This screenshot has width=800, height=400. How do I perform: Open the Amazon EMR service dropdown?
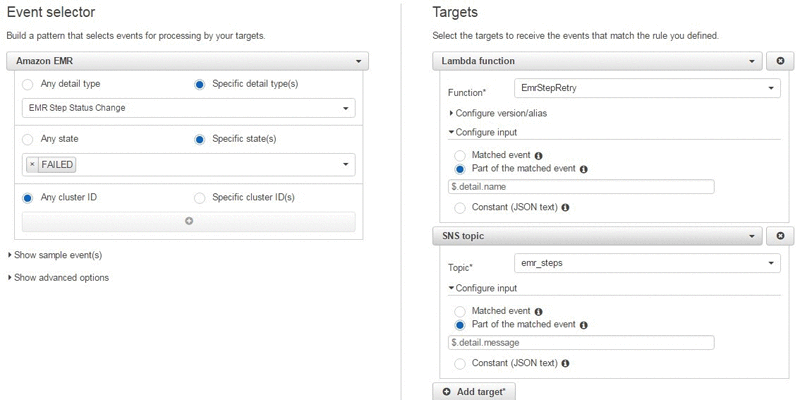point(188,62)
